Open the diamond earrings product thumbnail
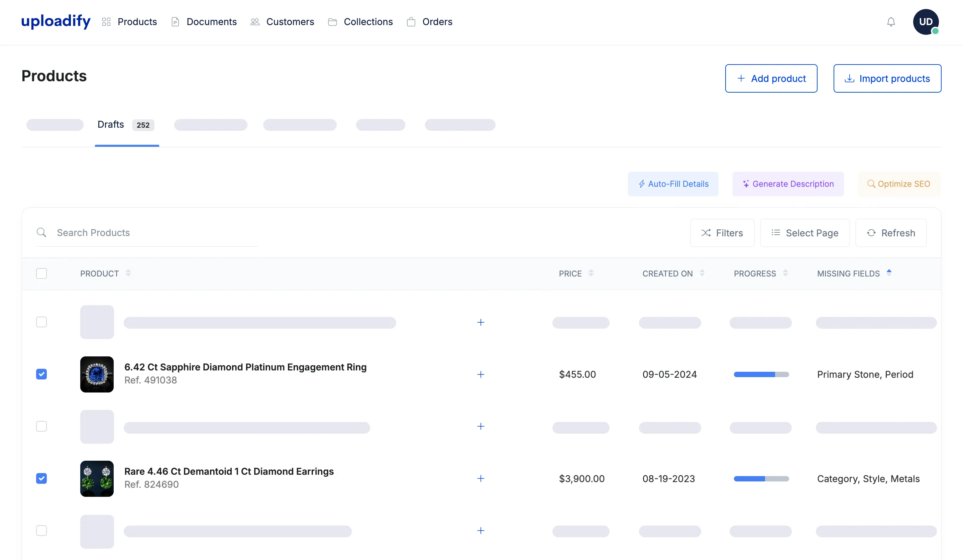 tap(97, 478)
